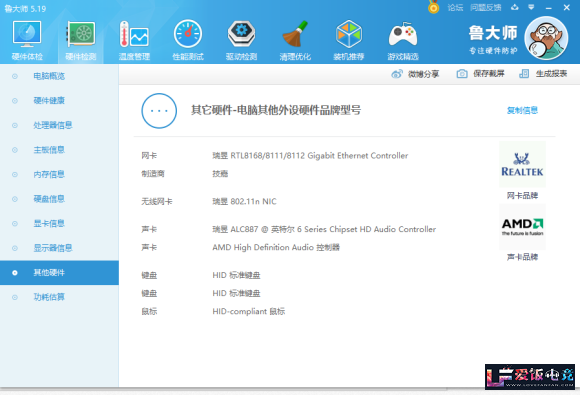580x395 pixels.
Task: Click 微博分享 share button
Action: point(415,74)
